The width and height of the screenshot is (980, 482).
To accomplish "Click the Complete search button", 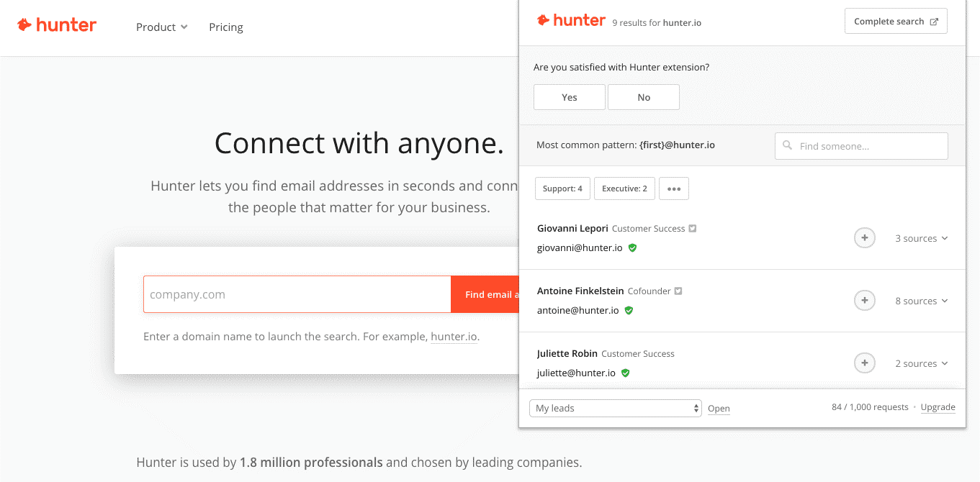I will 896,22.
